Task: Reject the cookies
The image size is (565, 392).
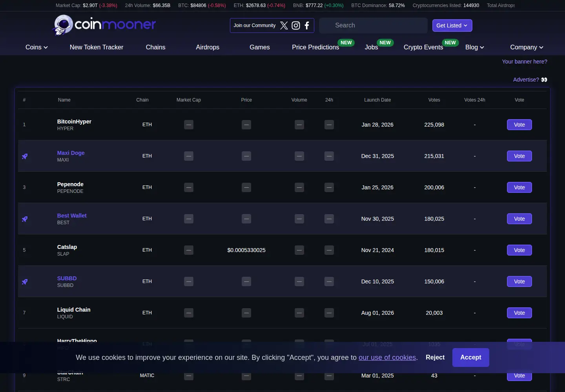Action: (435, 358)
